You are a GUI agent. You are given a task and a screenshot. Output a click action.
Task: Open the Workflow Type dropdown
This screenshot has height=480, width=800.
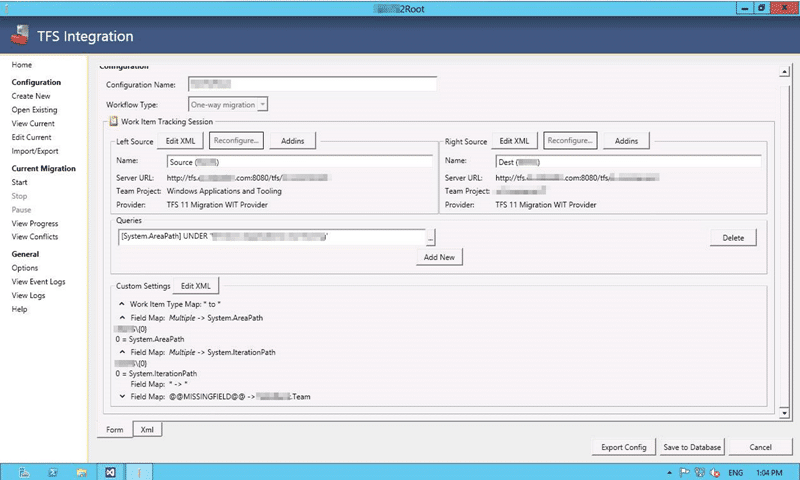tap(262, 104)
